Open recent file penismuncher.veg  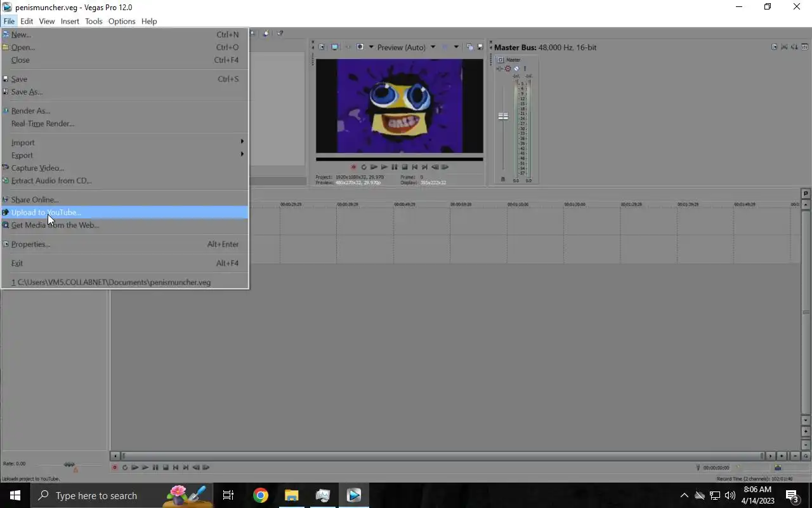(124, 282)
